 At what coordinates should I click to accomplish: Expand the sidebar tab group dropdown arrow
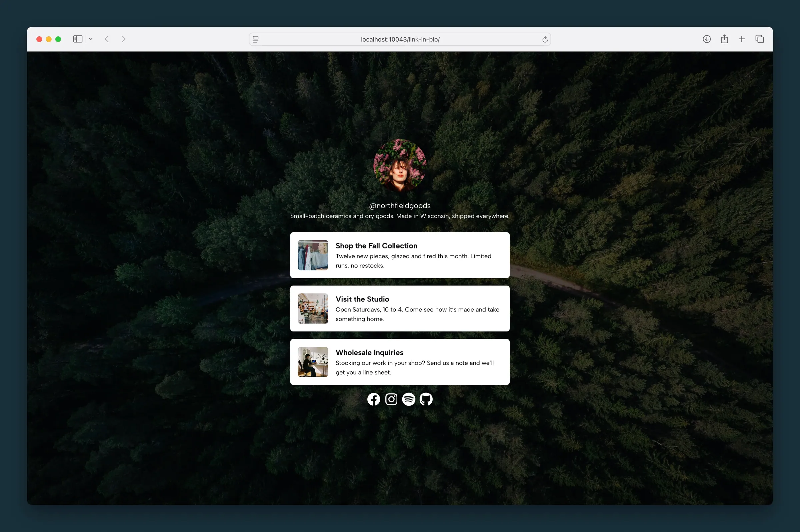click(x=91, y=39)
